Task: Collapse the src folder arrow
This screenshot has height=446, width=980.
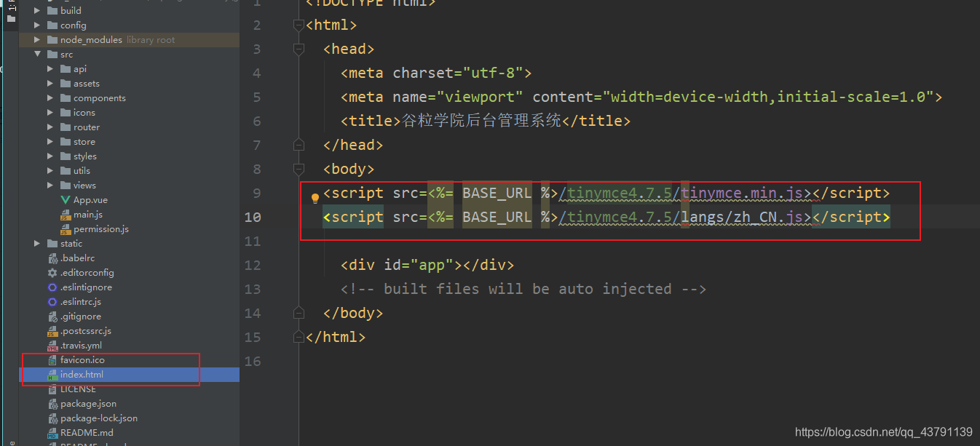Action: click(x=37, y=55)
